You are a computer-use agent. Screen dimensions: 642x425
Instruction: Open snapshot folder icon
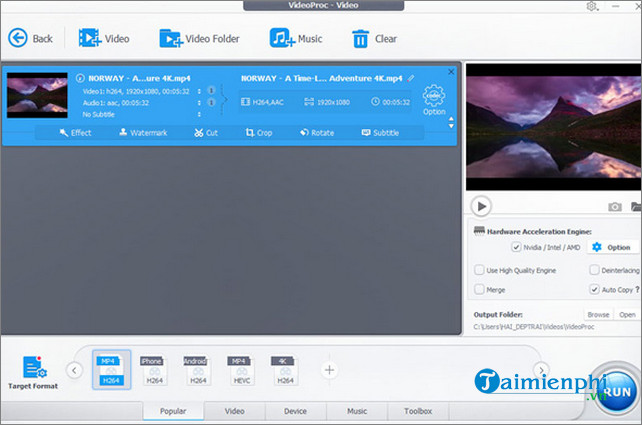pos(636,207)
